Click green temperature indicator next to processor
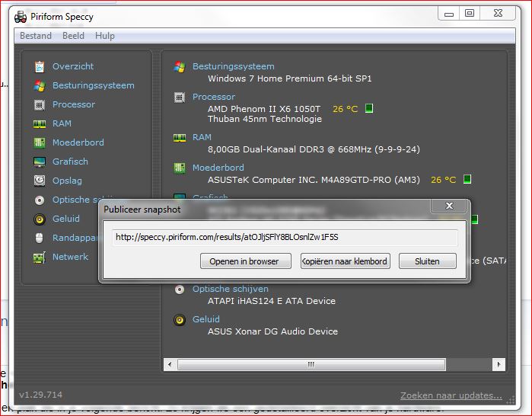The height and width of the screenshot is (416, 532). coord(369,108)
